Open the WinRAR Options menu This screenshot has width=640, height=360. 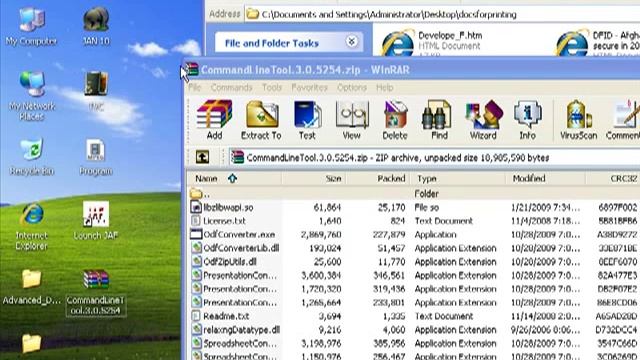pyautogui.click(x=352, y=87)
